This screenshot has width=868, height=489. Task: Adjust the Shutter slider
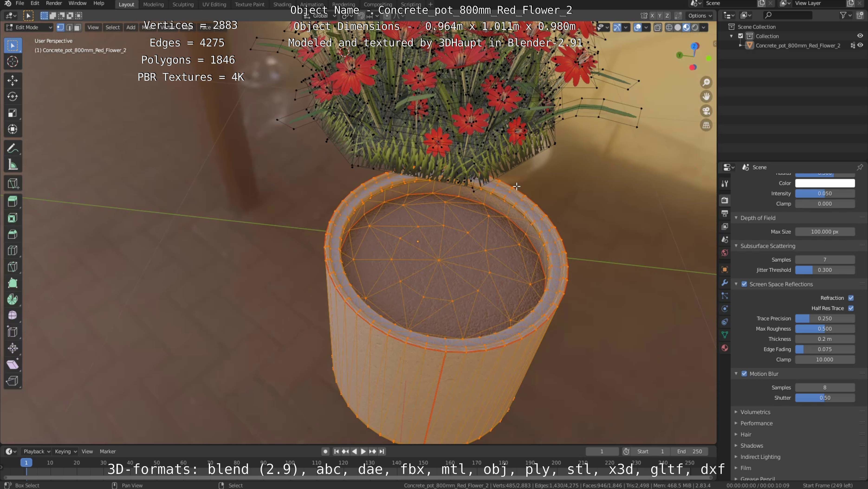[825, 398]
